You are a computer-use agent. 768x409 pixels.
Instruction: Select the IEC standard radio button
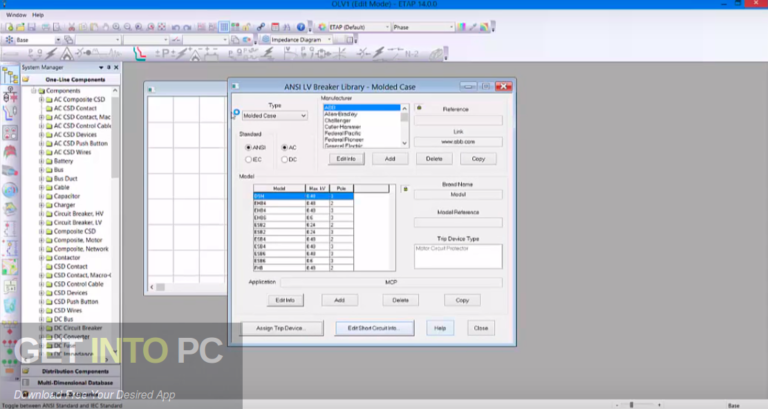click(248, 160)
